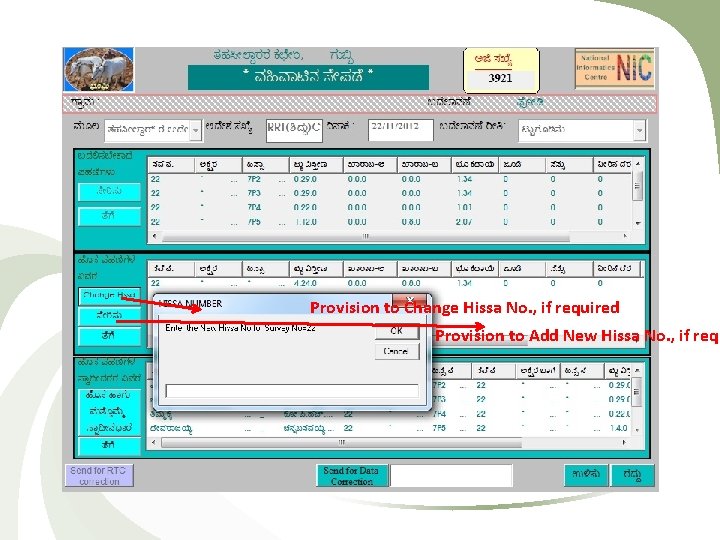Click the right arrow of top table's horizontal scrollbar

coord(625,236)
